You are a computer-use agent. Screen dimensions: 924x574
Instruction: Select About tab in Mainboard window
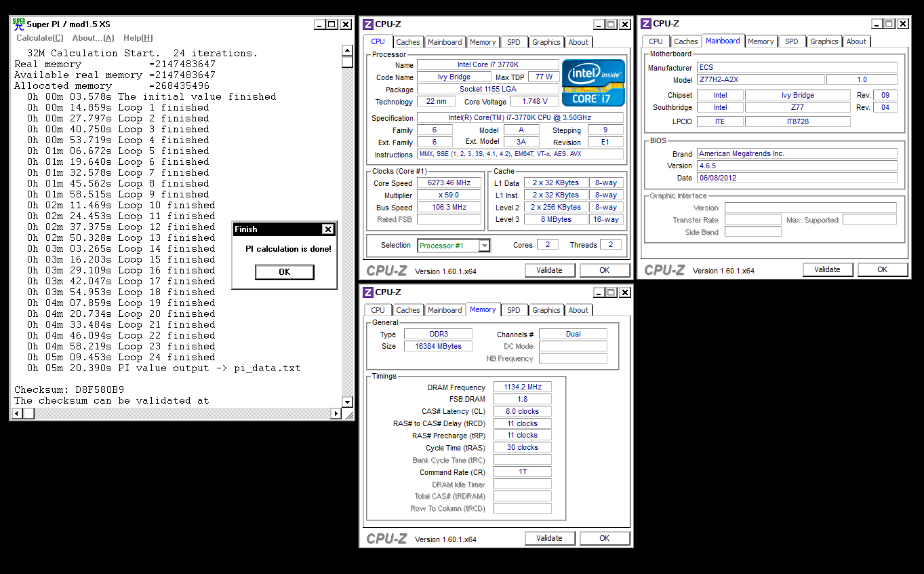pos(856,41)
